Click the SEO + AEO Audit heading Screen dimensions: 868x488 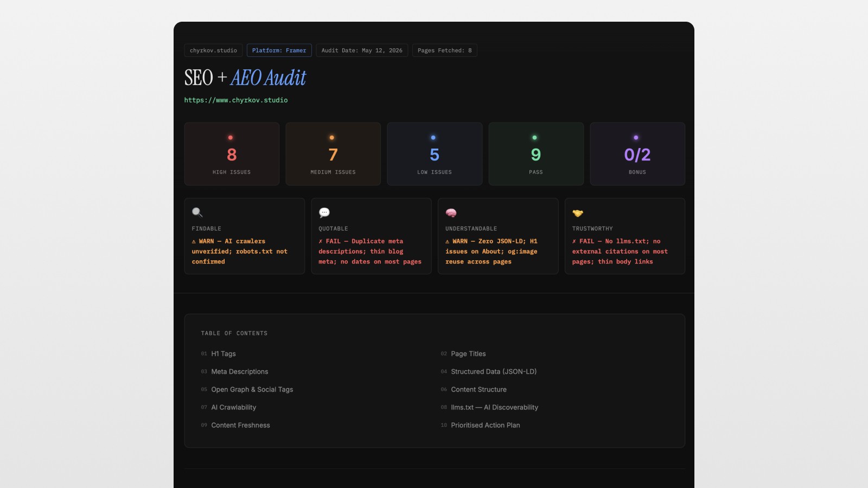coord(245,78)
